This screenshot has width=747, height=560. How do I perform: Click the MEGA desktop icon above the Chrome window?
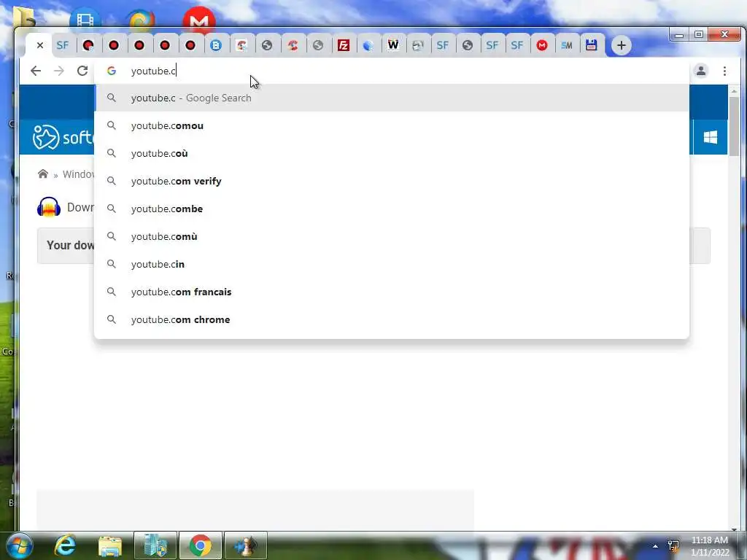coord(198,19)
